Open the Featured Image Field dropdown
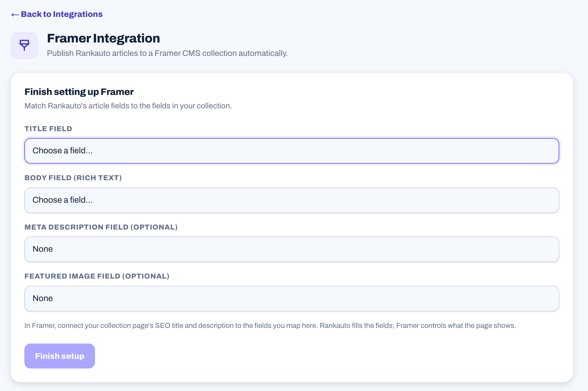Viewport: 588px width, 391px height. [292, 299]
